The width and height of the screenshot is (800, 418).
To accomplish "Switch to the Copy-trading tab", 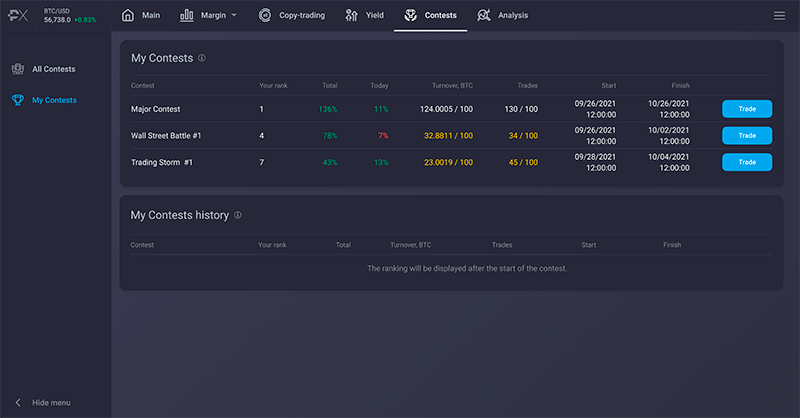I will tap(302, 15).
